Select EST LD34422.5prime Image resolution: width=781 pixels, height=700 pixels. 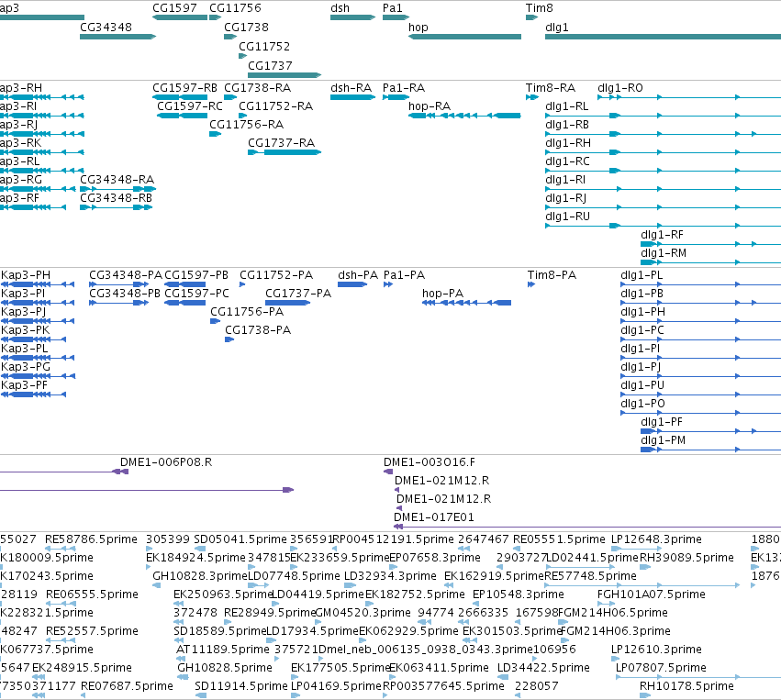503,677
